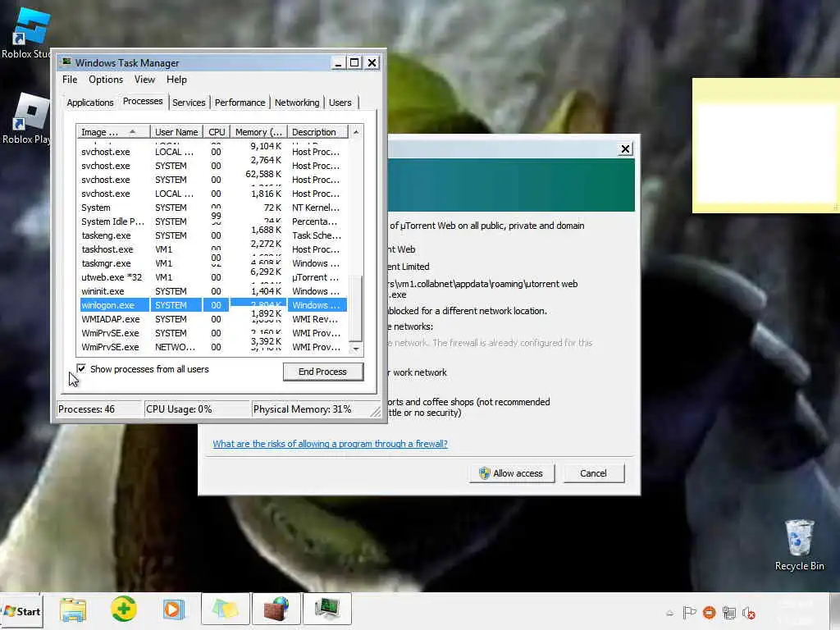The width and height of the screenshot is (840, 630).
Task: Switch to Users tab
Action: tap(340, 103)
